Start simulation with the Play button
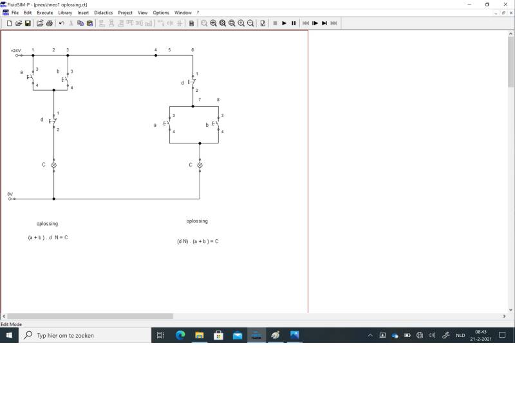Screen dimensions: 515x420 (284, 23)
